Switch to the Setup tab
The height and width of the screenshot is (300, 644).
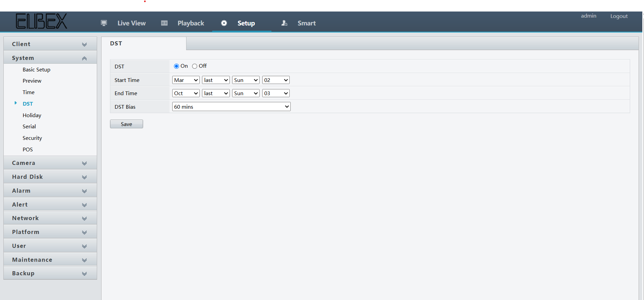246,23
